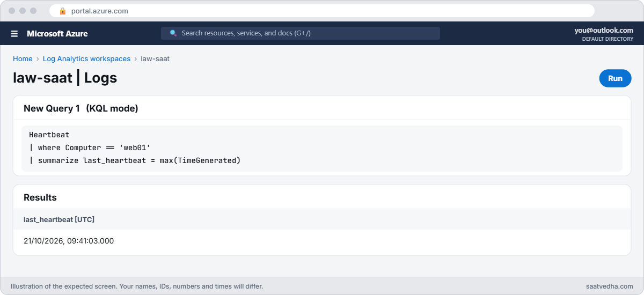Click the search magnifier icon
644x295 pixels.
173,33
